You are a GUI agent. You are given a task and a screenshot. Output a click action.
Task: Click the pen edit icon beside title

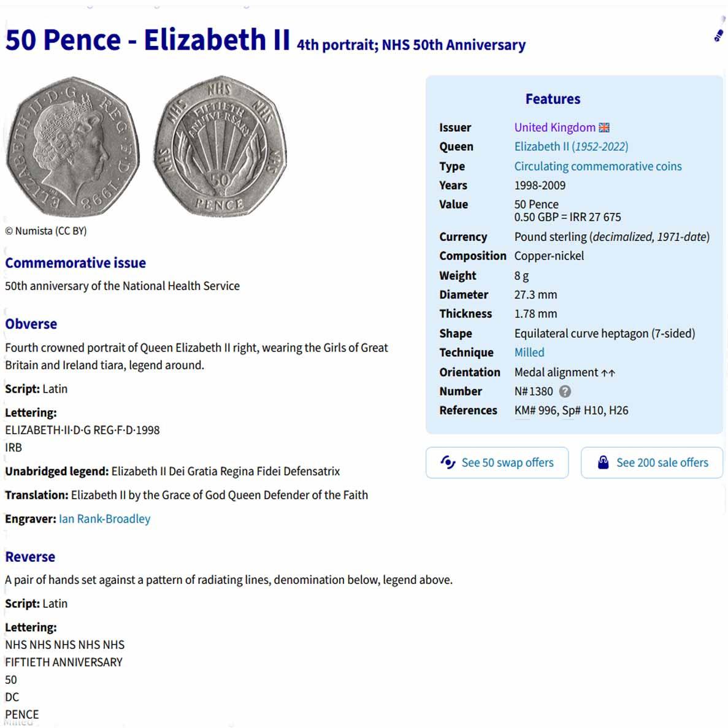(x=718, y=36)
